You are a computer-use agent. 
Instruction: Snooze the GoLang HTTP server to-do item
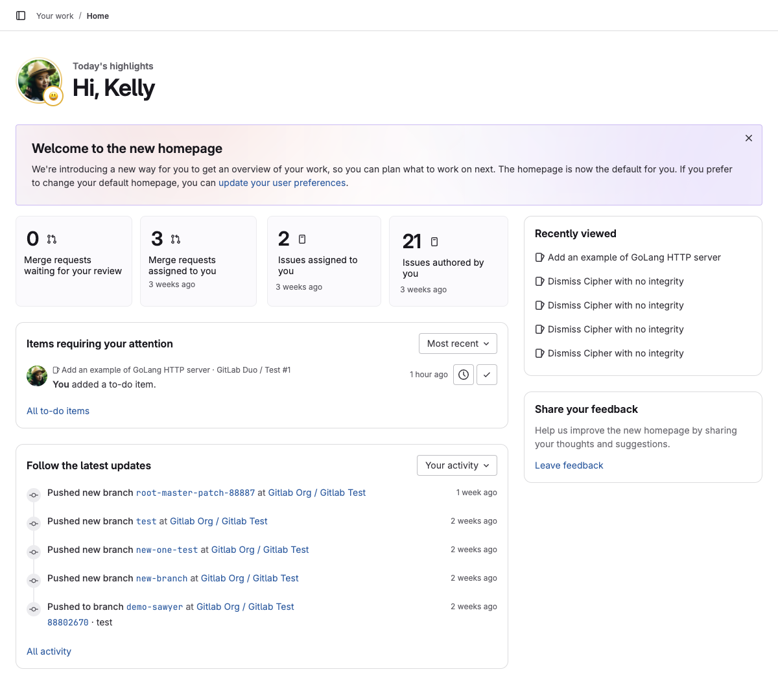tap(463, 374)
